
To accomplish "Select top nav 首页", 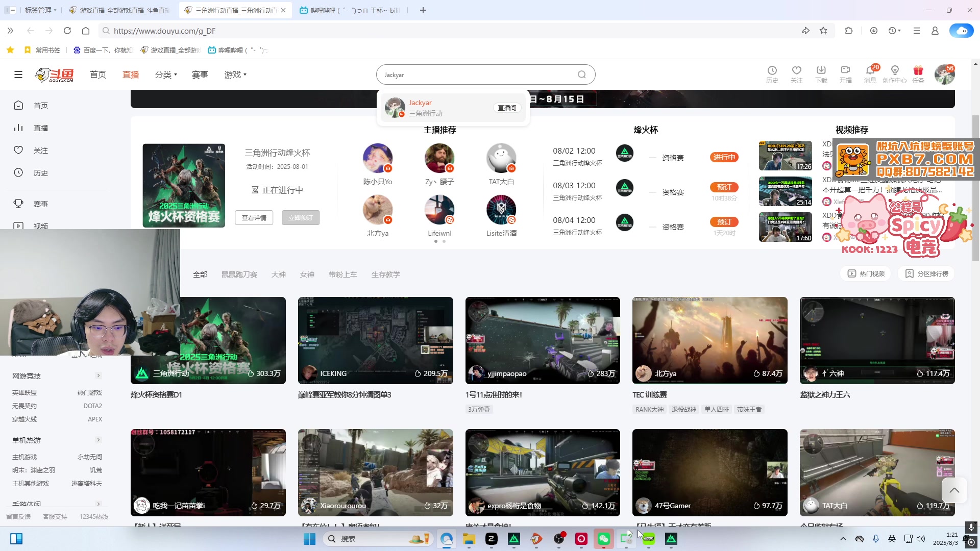I will click(98, 74).
